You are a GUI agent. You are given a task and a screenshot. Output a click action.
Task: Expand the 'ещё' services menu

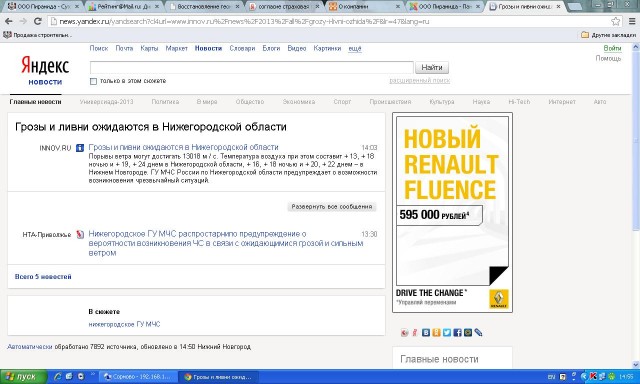coord(355,48)
